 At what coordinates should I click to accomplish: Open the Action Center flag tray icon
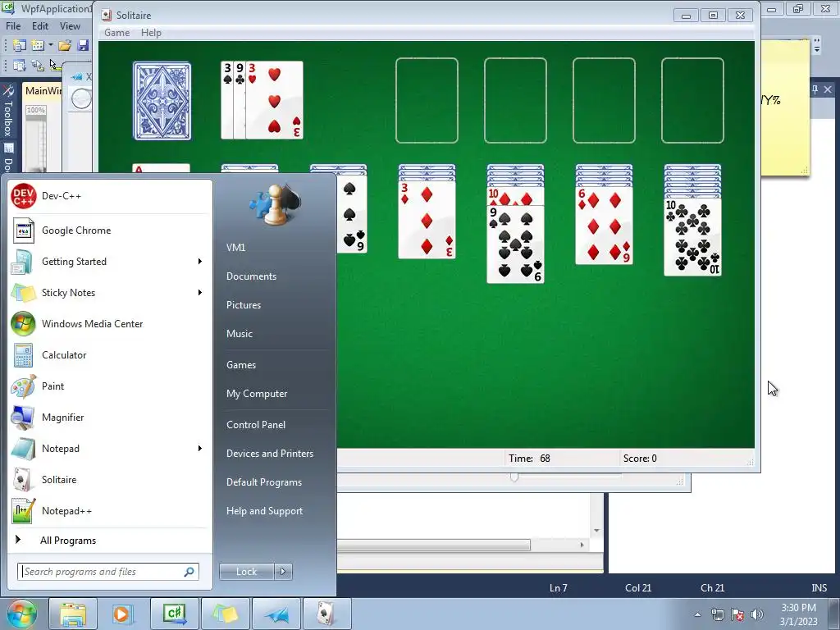[737, 614]
